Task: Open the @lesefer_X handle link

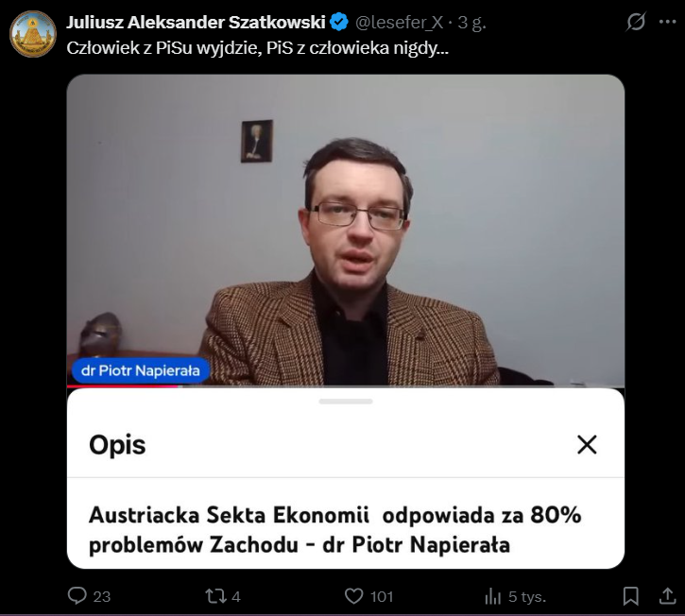Action: [x=400, y=23]
